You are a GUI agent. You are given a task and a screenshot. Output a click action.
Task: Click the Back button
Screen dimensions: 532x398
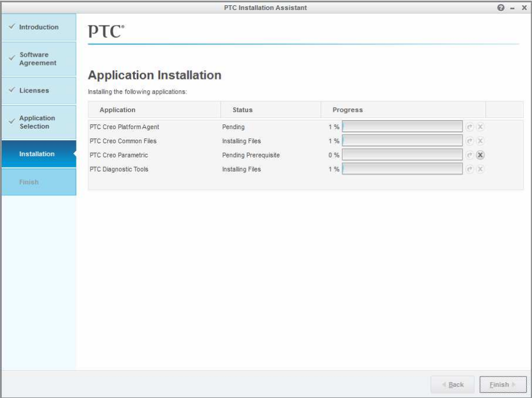(452, 384)
